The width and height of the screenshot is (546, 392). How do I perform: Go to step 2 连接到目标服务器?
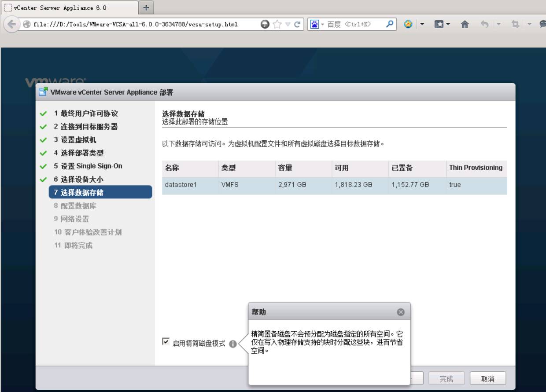[x=86, y=126]
